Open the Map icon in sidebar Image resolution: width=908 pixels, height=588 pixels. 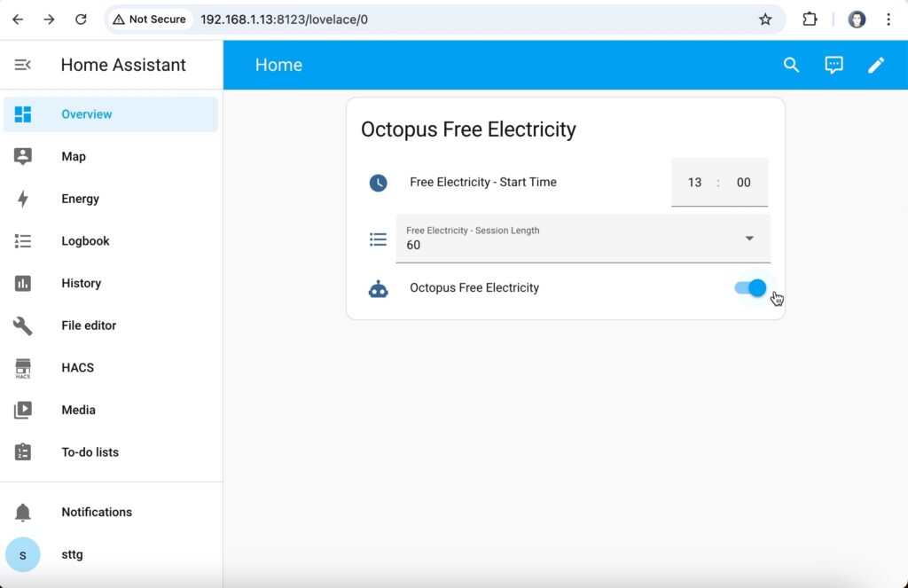point(22,156)
